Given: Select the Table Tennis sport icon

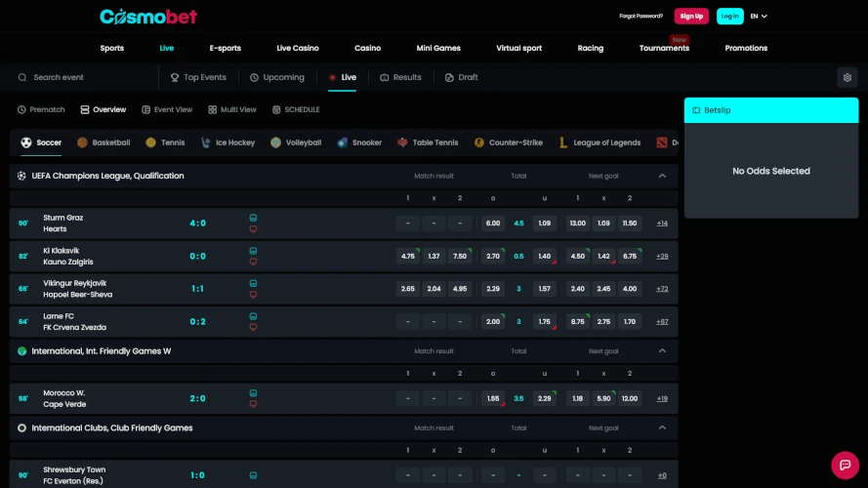Looking at the screenshot, I should (402, 142).
